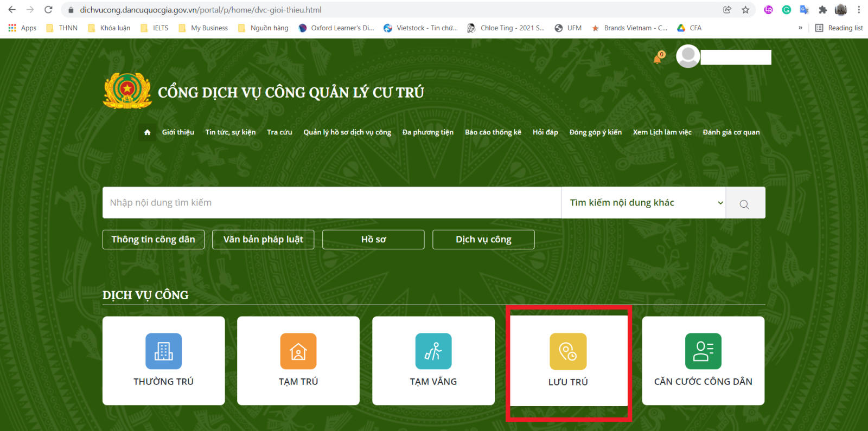Click the teal Tạm vắng icon
The image size is (868, 431).
pyautogui.click(x=433, y=351)
